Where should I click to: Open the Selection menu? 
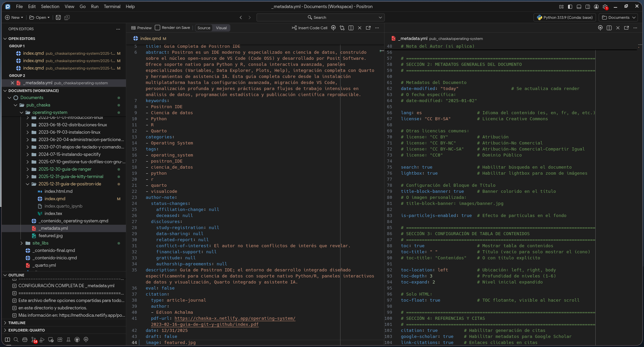click(x=50, y=6)
